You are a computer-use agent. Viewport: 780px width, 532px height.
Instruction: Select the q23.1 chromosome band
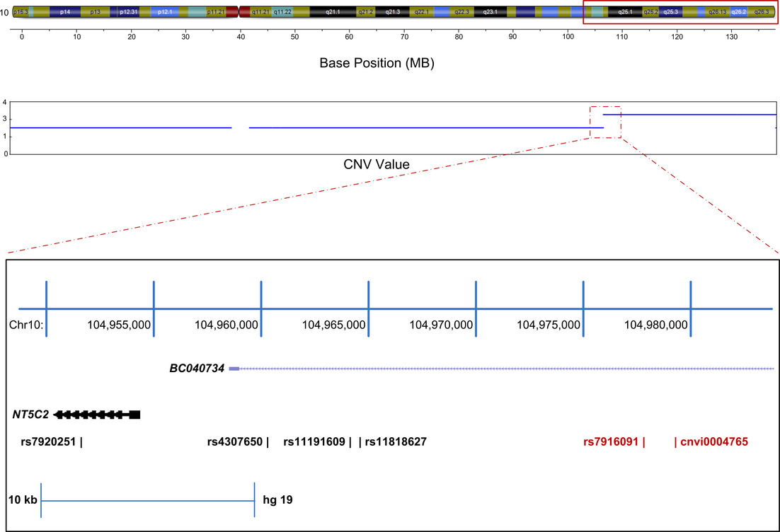491,12
